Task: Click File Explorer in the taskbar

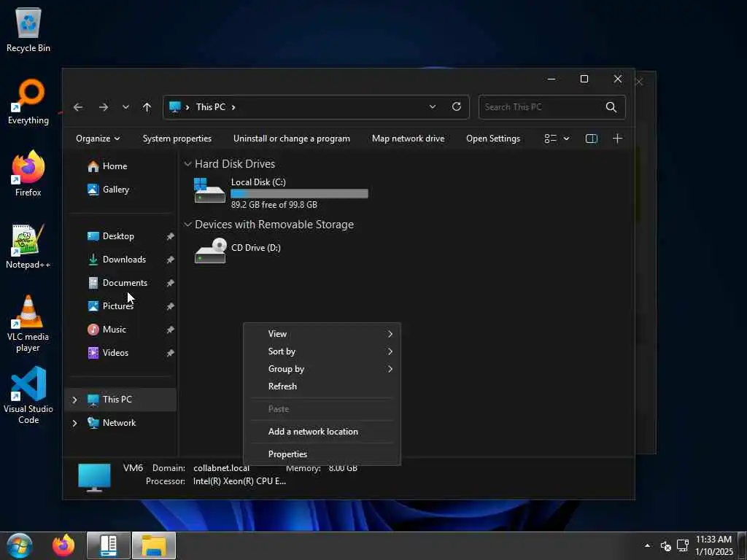Action: click(154, 545)
